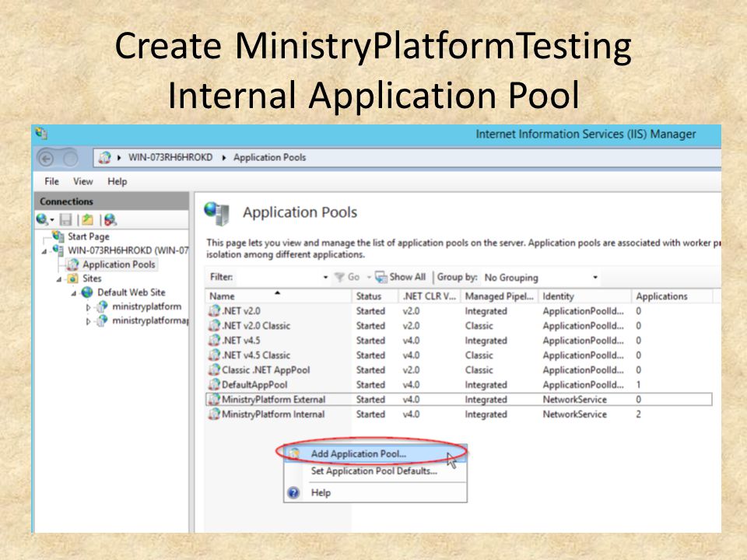Screen dimensions: 747x560
Task: Open the Help menu in menu bar
Action: point(117,181)
